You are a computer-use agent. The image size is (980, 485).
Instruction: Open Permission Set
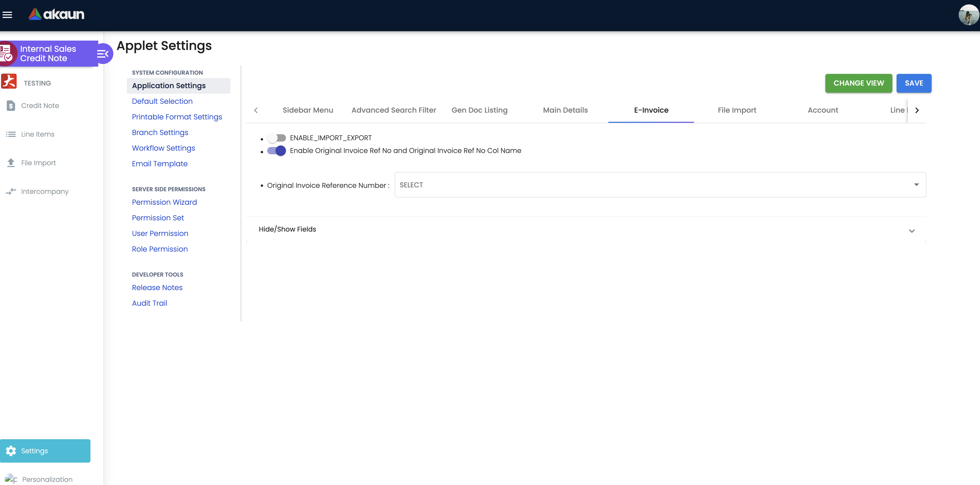158,218
